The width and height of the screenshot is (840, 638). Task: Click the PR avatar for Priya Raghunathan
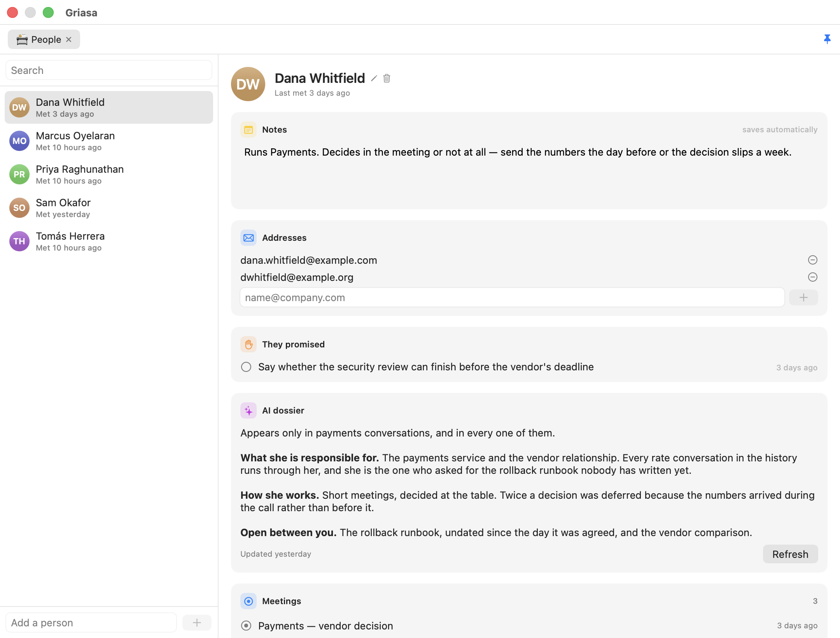click(19, 174)
